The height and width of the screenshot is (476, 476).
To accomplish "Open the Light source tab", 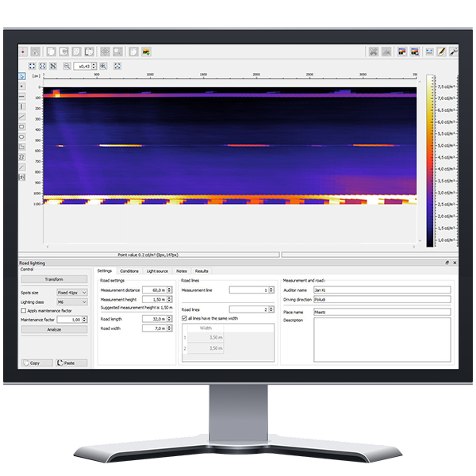I will coord(156,271).
